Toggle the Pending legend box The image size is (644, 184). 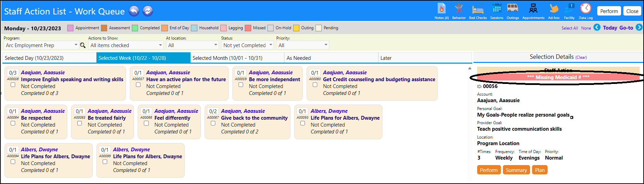319,28
